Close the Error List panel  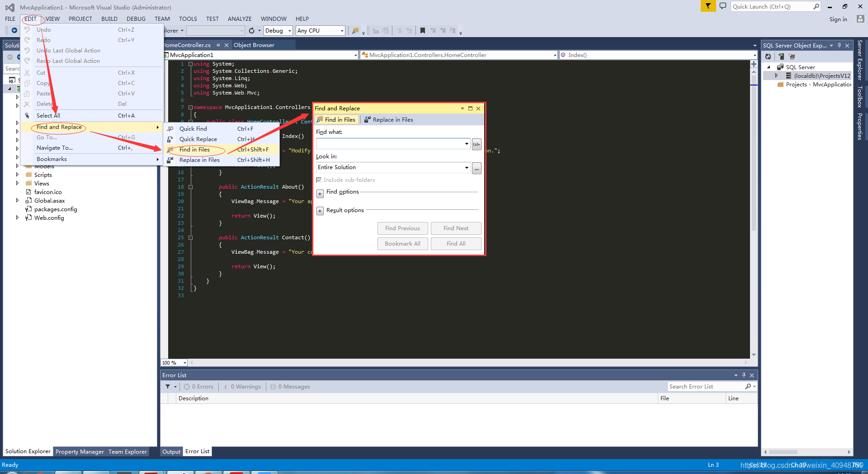[752, 375]
